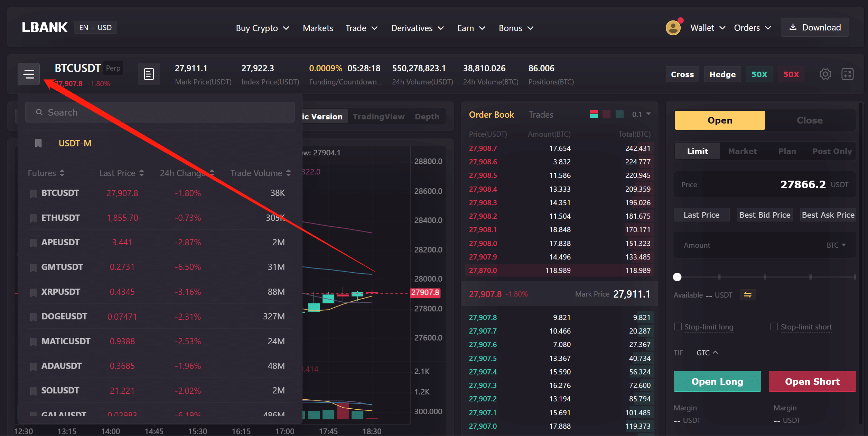The width and height of the screenshot is (868, 436).
Task: Expand the Derivatives menu
Action: [x=417, y=28]
